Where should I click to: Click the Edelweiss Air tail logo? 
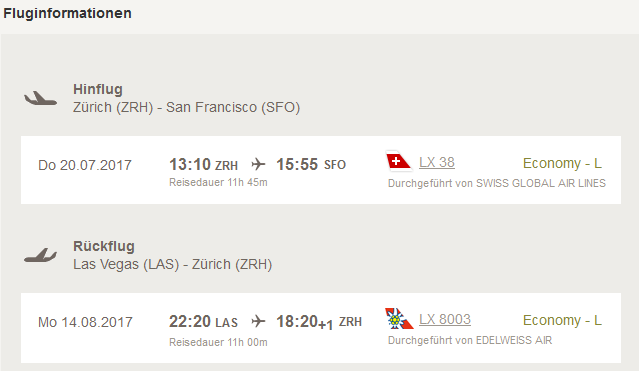pyautogui.click(x=399, y=318)
